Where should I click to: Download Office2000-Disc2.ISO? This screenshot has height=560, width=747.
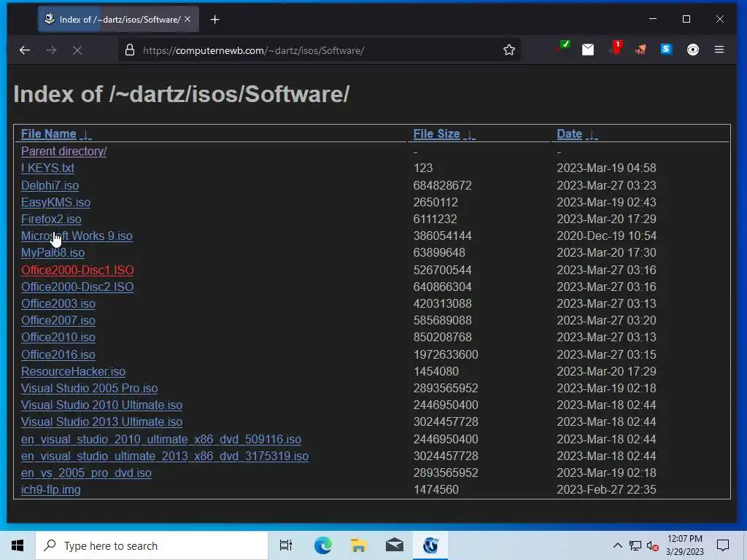[77, 287]
